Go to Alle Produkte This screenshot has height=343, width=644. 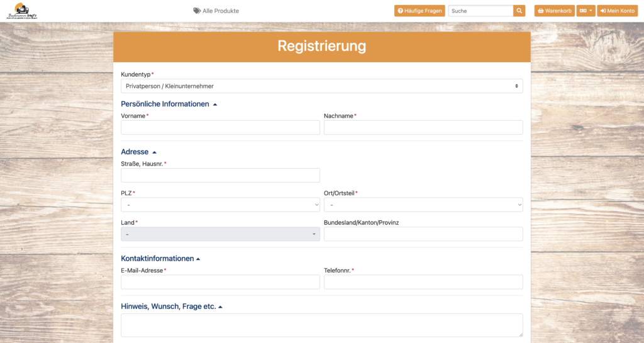216,11
